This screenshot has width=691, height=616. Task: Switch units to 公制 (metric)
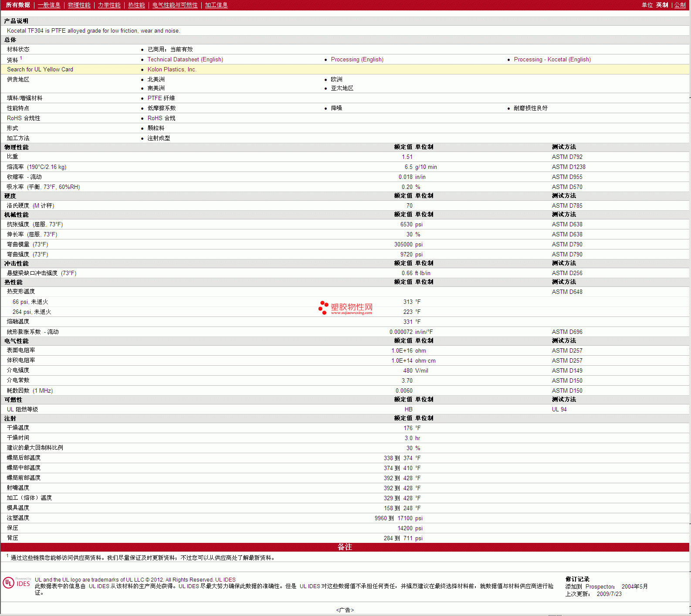(x=680, y=5)
